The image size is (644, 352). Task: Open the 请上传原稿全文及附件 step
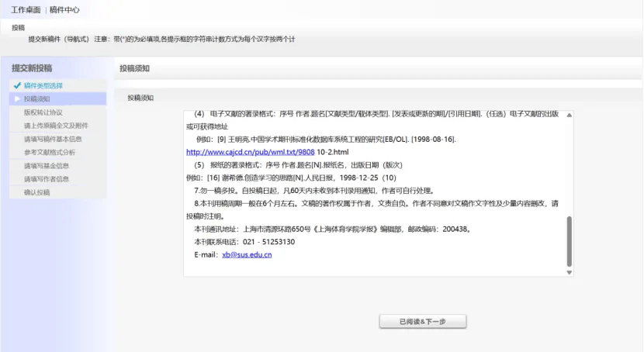click(55, 126)
